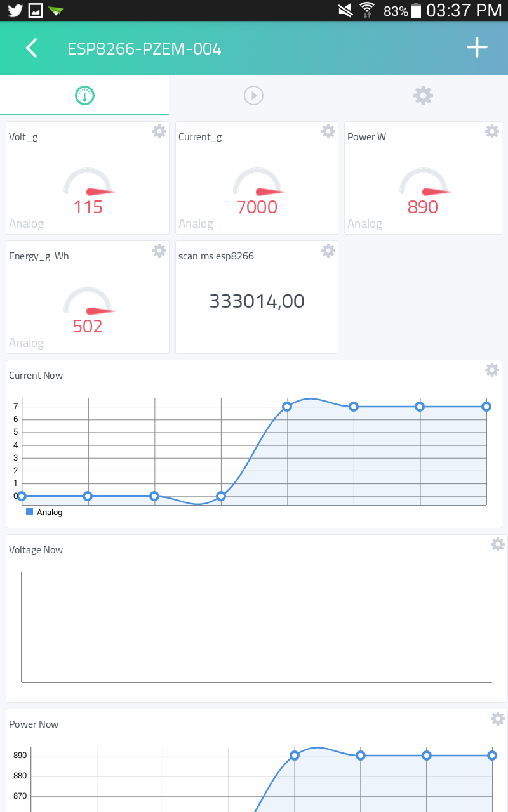Viewport: 508px width, 812px height.
Task: Tap the Wi-Fi status icon
Action: coord(367,10)
